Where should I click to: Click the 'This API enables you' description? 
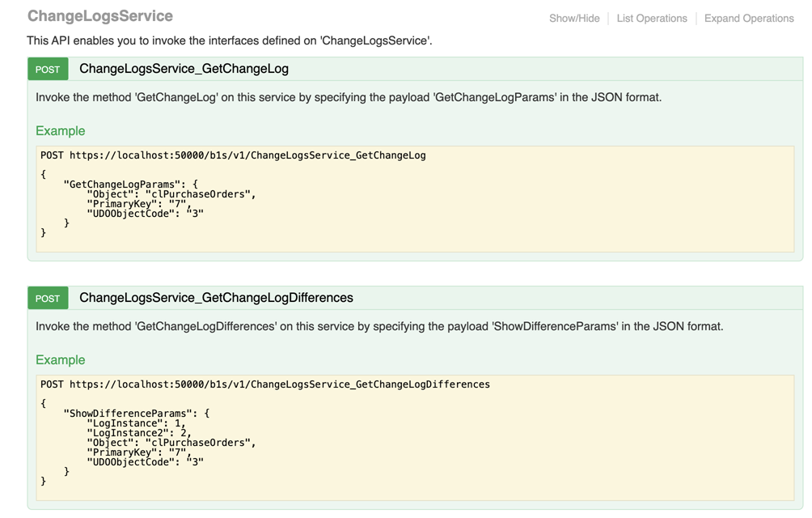point(230,40)
